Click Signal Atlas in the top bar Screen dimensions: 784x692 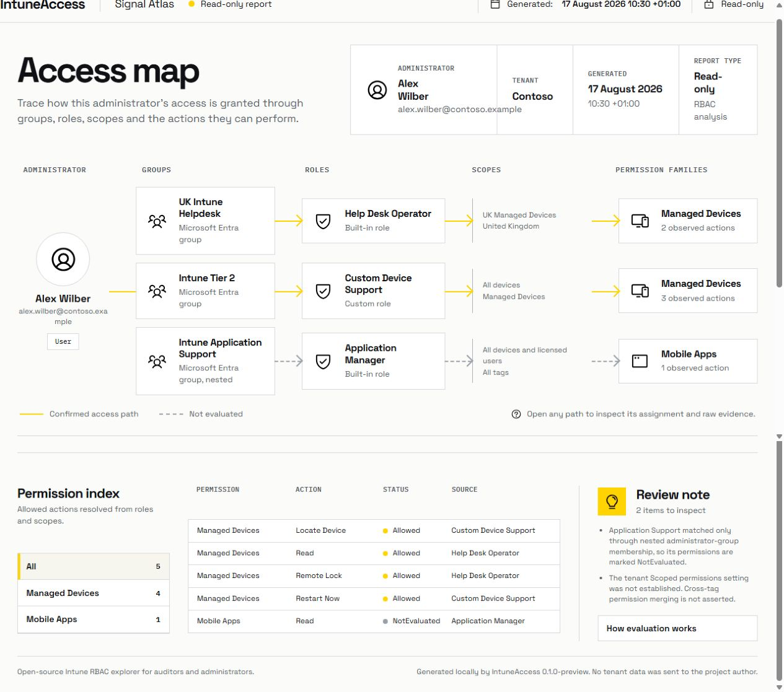tap(144, 4)
